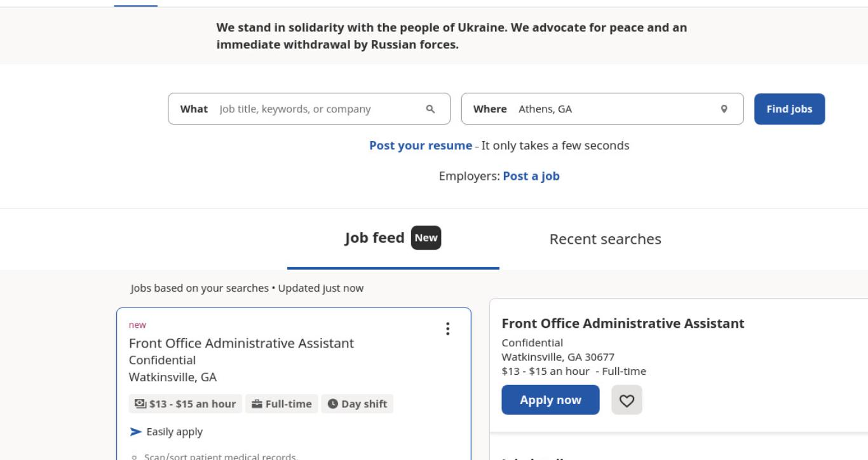Click the Find jobs button
Image resolution: width=868 pixels, height=460 pixels.
[789, 109]
